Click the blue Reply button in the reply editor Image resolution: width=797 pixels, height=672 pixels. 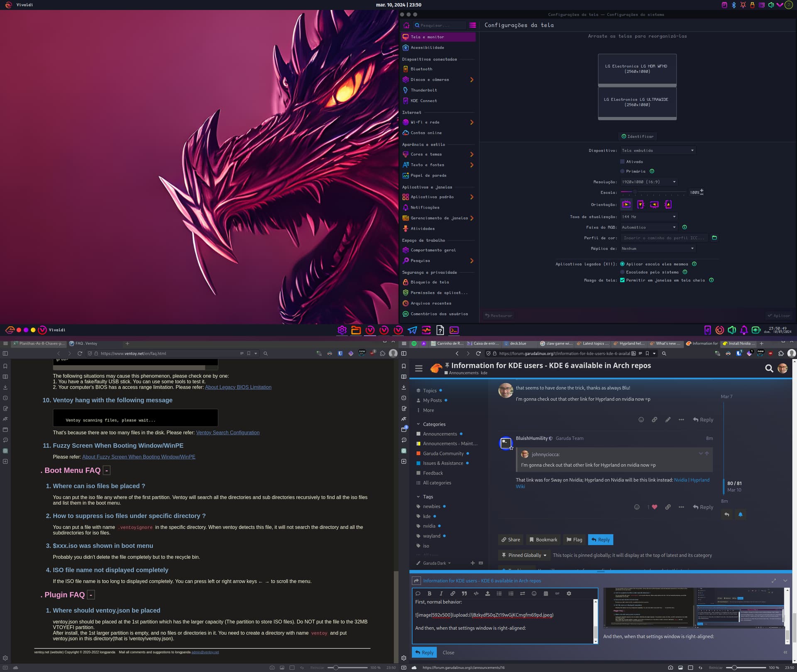click(424, 653)
